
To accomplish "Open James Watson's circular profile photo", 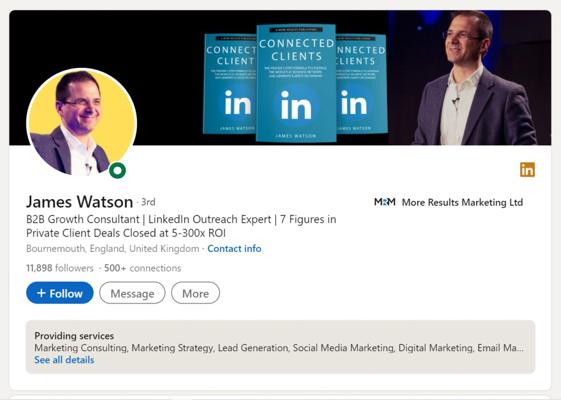I will [82, 122].
